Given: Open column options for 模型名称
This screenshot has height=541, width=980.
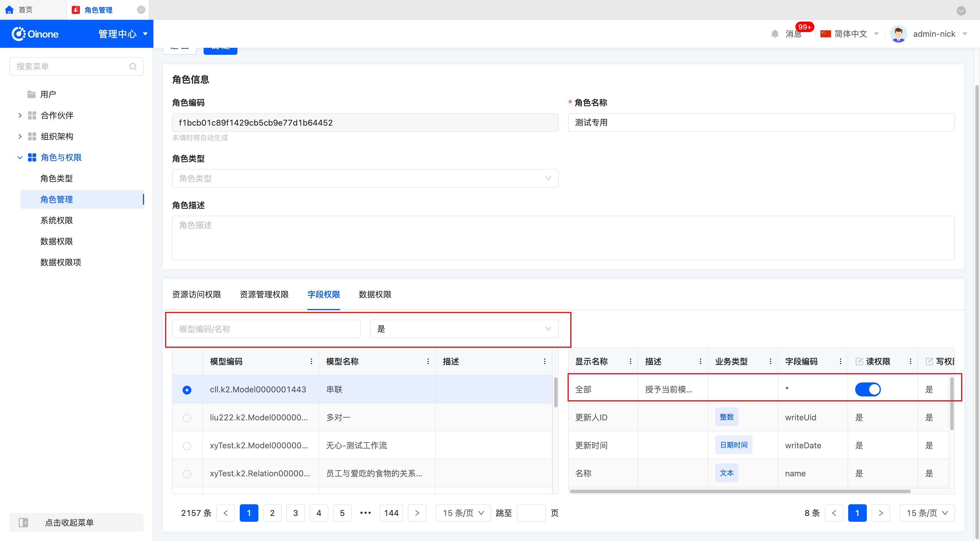Looking at the screenshot, I should click(x=428, y=361).
